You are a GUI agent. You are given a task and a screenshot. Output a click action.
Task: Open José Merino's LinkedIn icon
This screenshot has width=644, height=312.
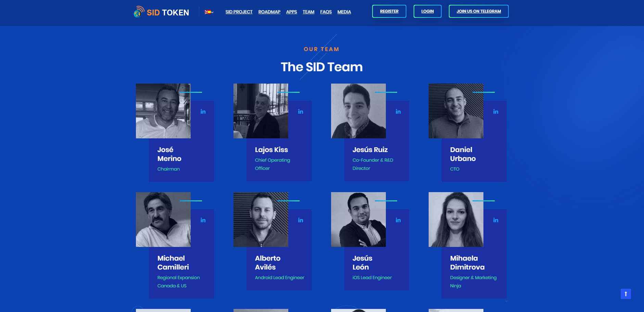203,112
